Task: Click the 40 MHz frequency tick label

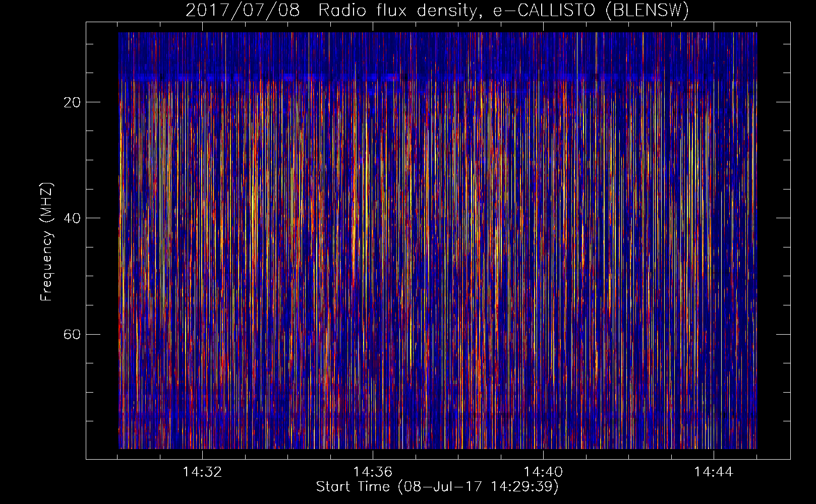Action: point(72,218)
